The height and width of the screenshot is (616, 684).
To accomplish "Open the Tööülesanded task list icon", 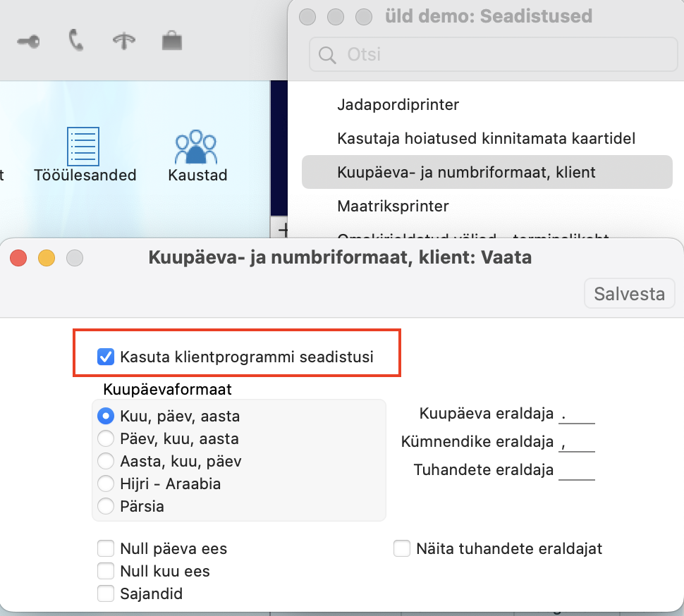I will [x=83, y=147].
